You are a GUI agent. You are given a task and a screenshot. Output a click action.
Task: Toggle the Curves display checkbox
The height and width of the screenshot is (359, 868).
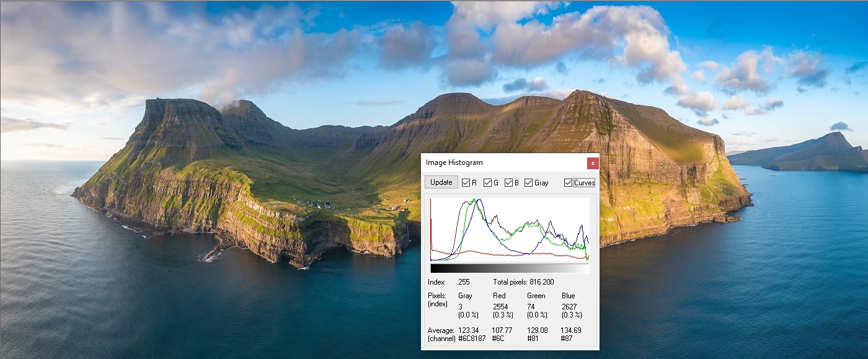[568, 182]
